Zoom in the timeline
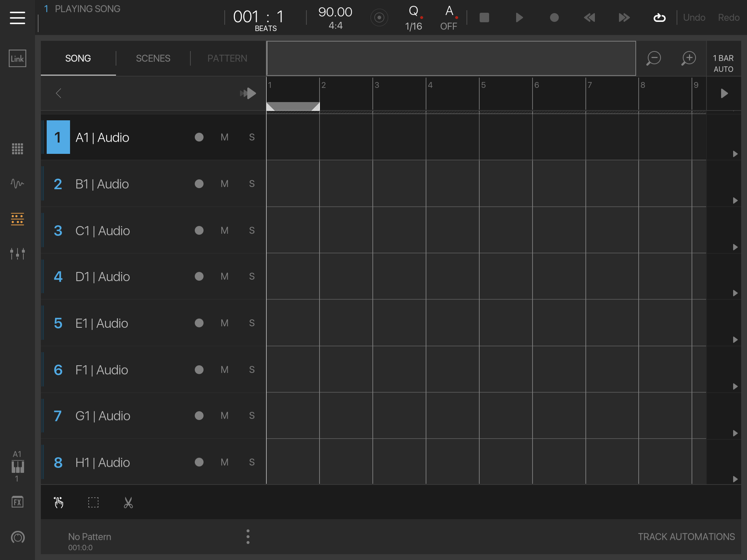 pos(689,58)
